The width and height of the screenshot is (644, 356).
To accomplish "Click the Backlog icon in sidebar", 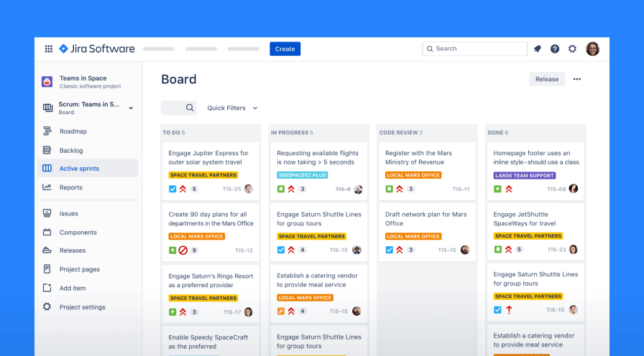I will coord(47,151).
